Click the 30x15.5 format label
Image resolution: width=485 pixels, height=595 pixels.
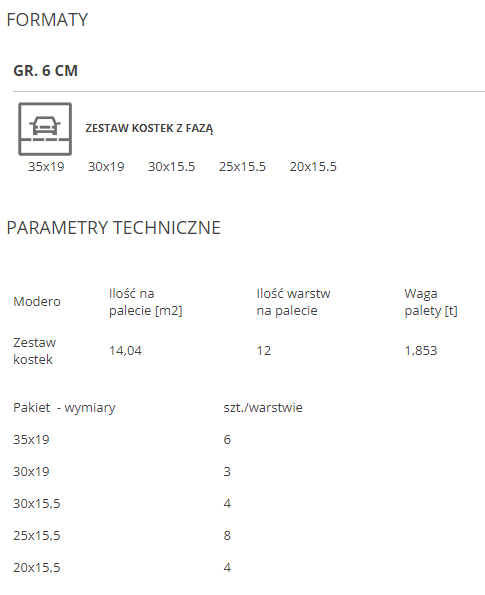pos(172,167)
